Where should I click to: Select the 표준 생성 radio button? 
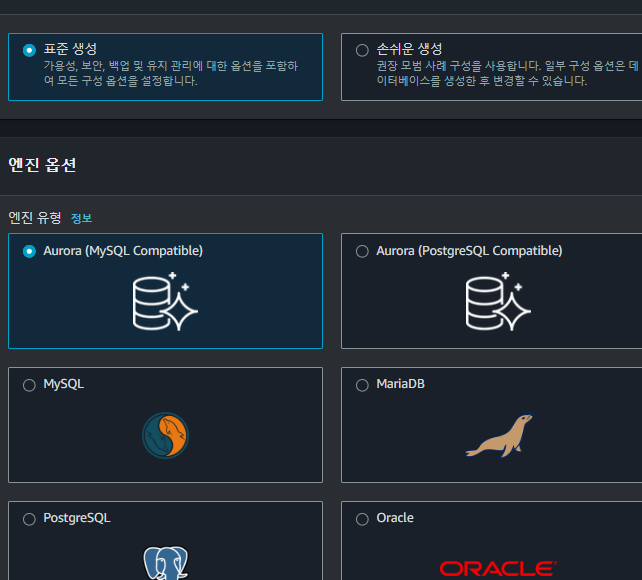[x=29, y=50]
